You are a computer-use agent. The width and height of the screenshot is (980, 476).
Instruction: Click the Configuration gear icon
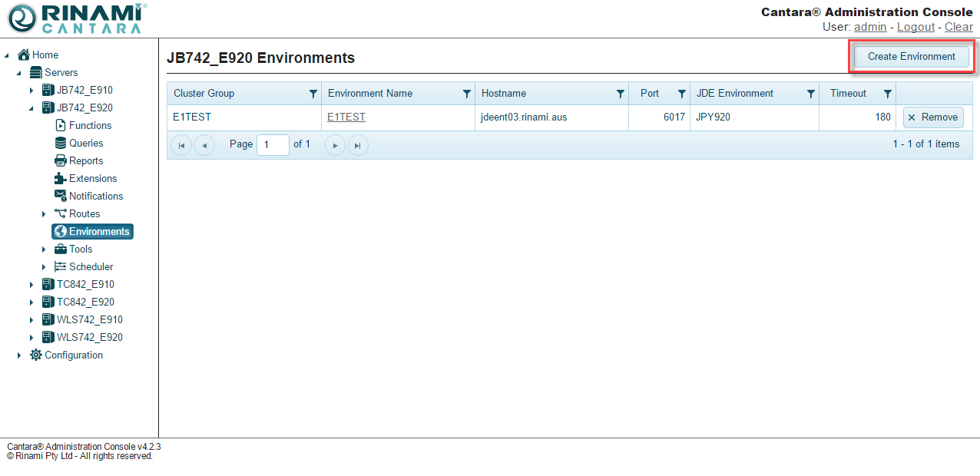pyautogui.click(x=36, y=355)
